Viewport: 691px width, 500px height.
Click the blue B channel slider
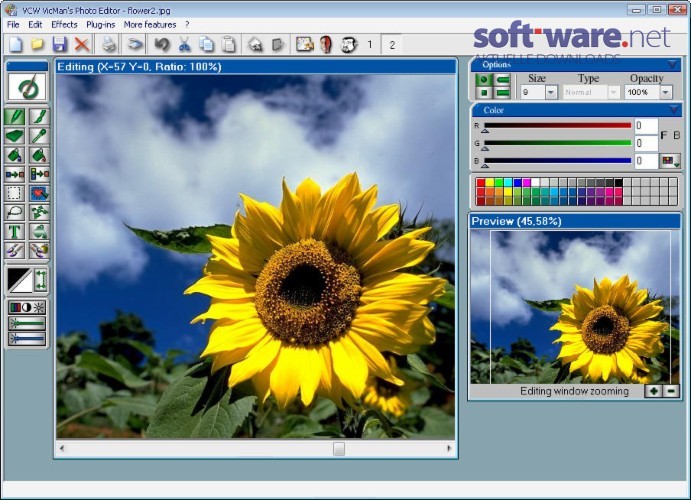tap(557, 161)
